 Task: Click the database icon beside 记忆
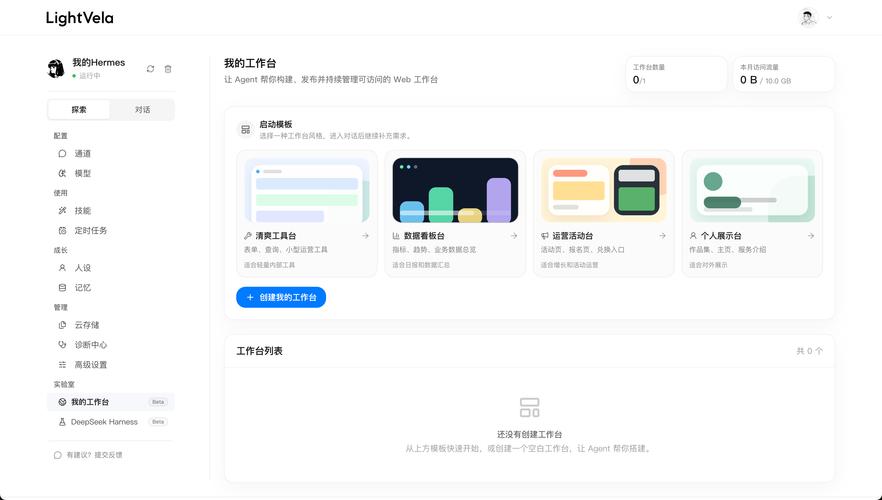62,287
